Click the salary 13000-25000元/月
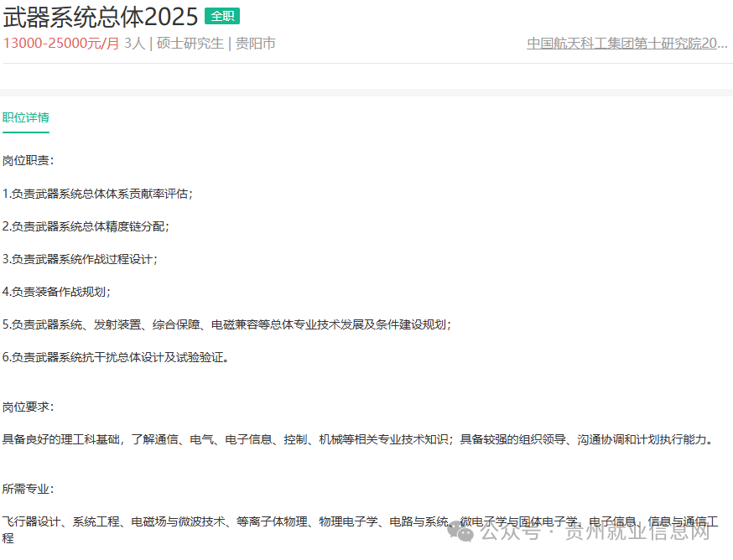 [61, 44]
